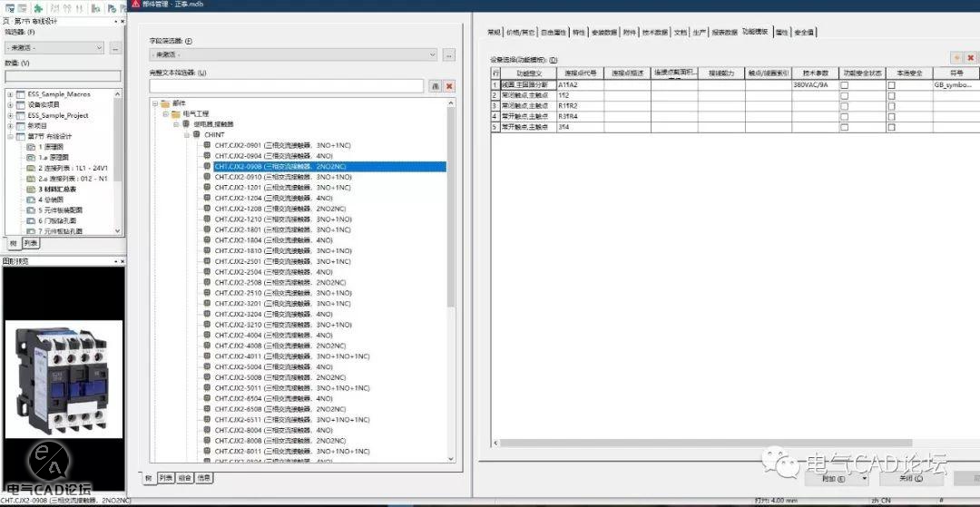Click the new row star icon
Screen dimensions: 980x507
[x=956, y=58]
